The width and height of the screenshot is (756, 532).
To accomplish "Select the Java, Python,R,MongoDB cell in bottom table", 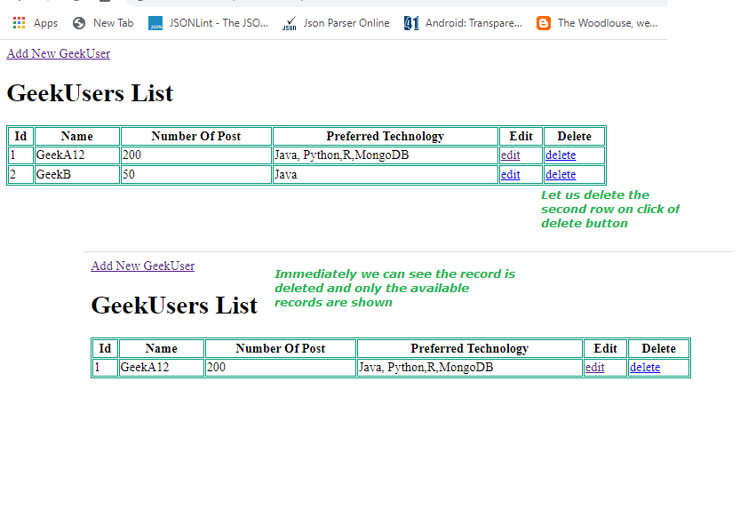I will 469,368.
